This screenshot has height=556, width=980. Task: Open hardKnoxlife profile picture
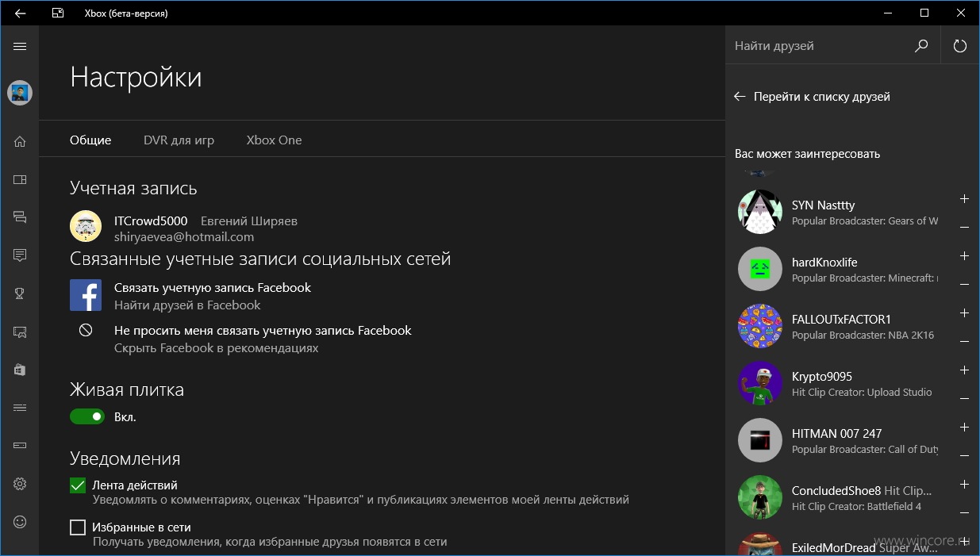pos(760,269)
